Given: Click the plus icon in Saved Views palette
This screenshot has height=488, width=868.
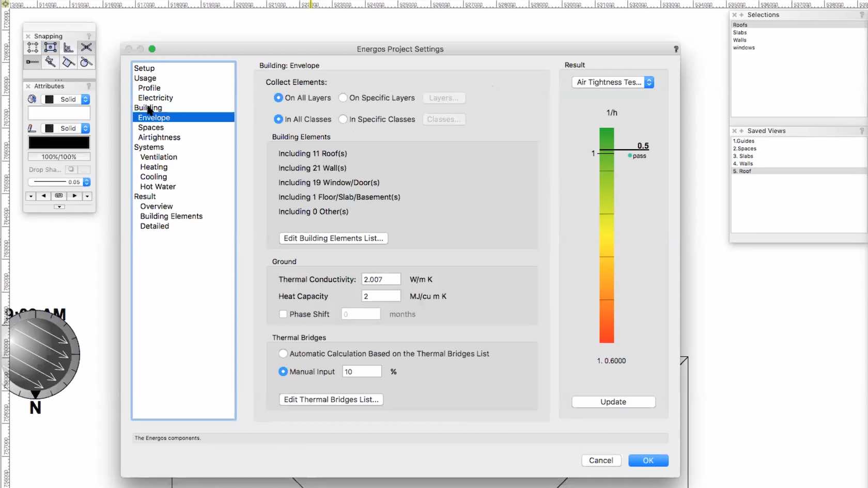Looking at the screenshot, I should 741,131.
